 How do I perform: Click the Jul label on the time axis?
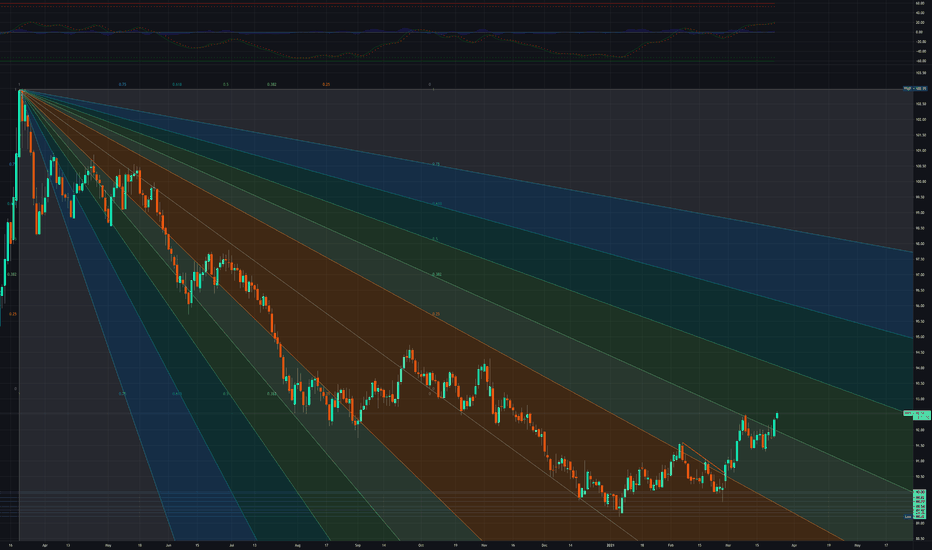point(231,545)
